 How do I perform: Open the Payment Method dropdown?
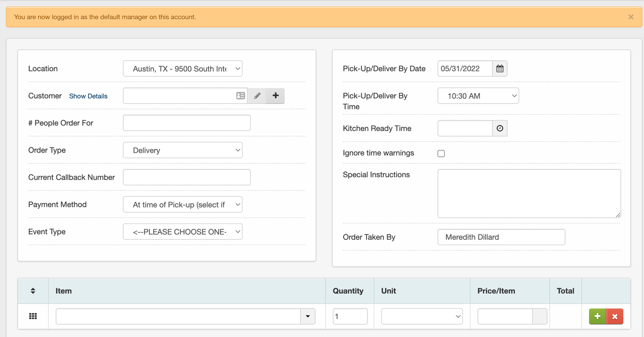pyautogui.click(x=182, y=204)
